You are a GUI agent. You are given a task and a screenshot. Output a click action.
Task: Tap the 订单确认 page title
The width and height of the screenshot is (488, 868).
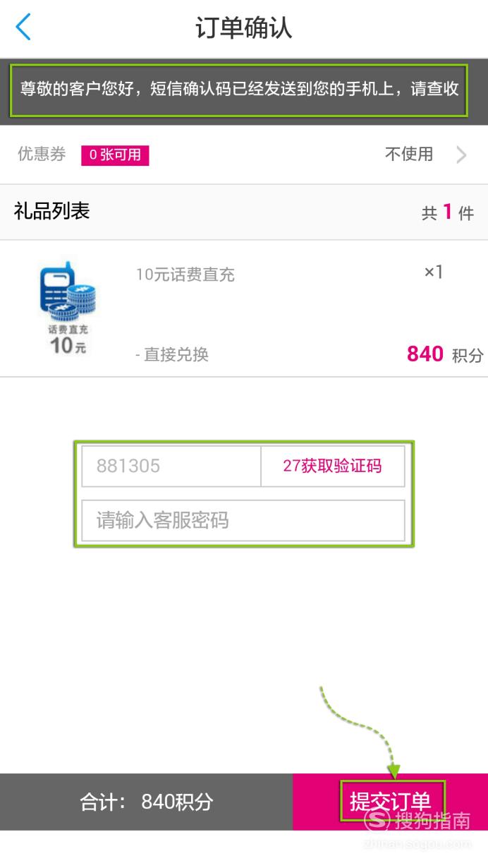tap(244, 28)
